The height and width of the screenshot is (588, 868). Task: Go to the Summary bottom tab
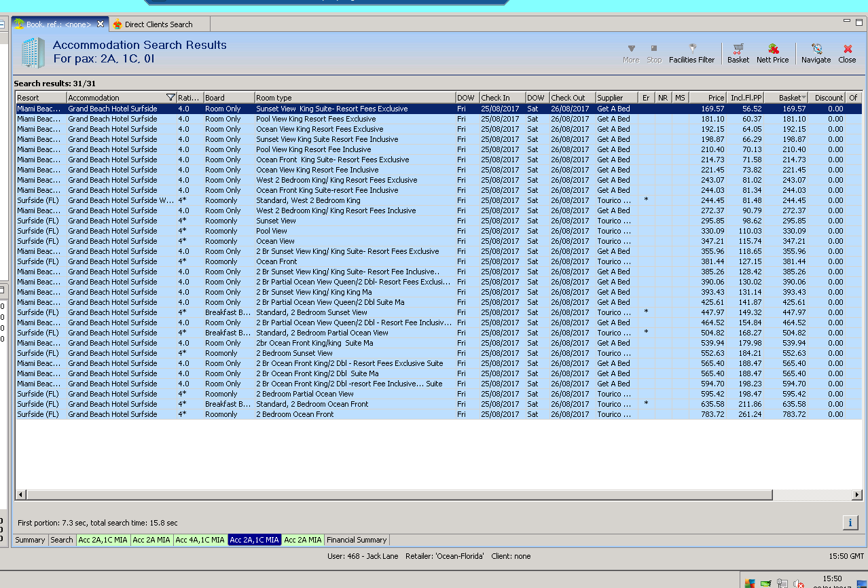31,540
